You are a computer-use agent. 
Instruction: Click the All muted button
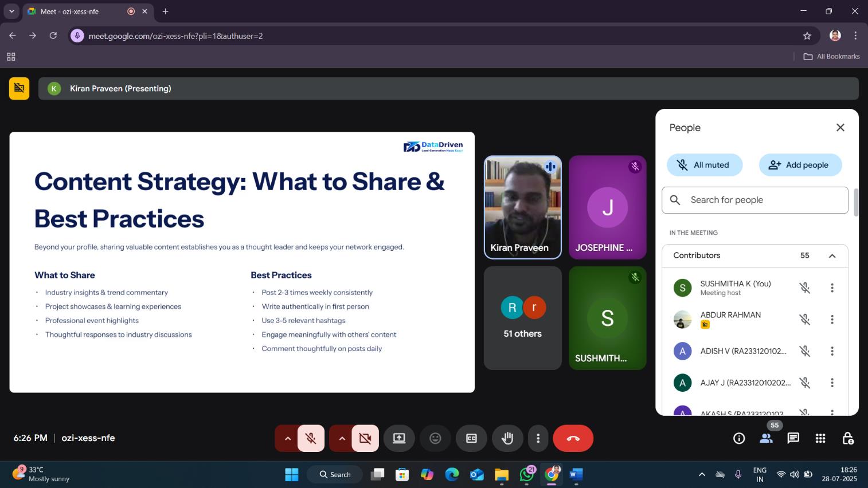tap(704, 165)
